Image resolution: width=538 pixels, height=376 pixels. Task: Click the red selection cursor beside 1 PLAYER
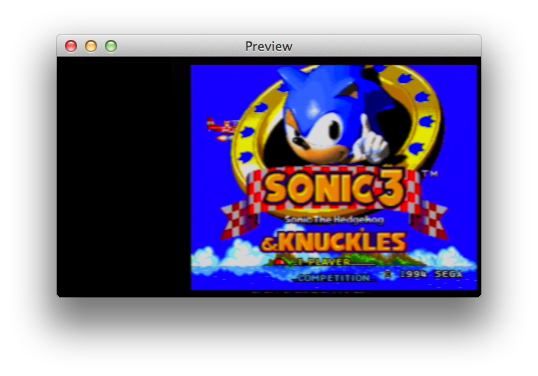click(x=280, y=262)
